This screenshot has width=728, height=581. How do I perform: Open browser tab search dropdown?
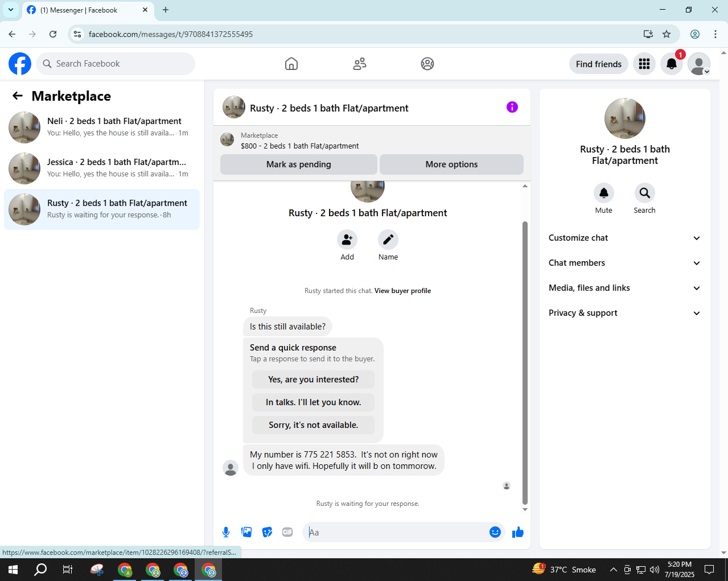[x=11, y=10]
